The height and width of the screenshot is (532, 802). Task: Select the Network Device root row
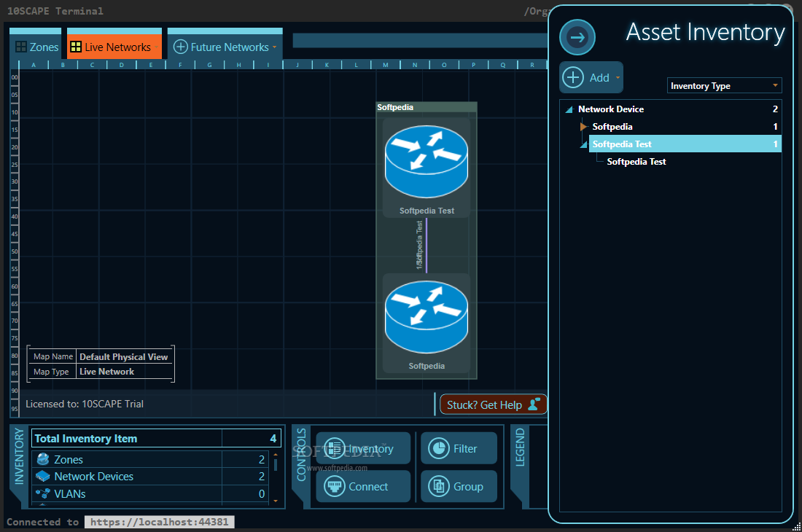tap(678, 109)
